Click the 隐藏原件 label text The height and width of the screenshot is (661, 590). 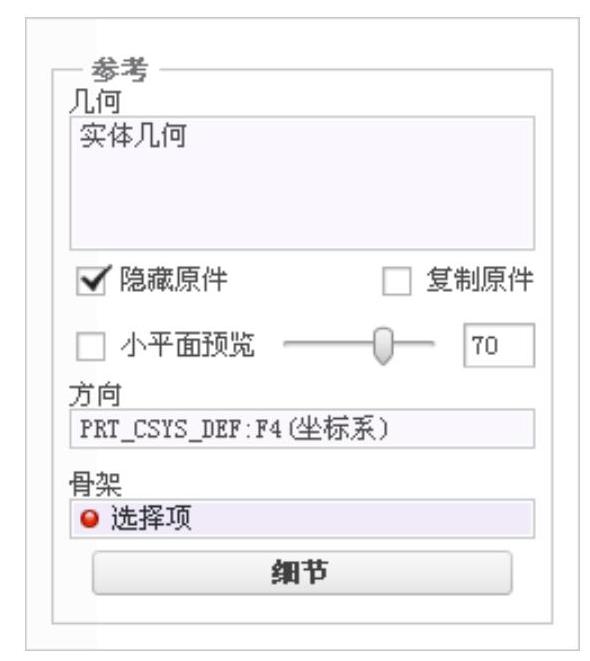[x=174, y=279]
